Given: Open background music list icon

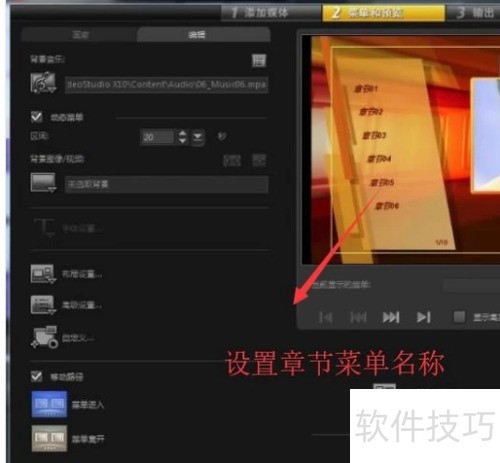Looking at the screenshot, I should click(x=259, y=60).
